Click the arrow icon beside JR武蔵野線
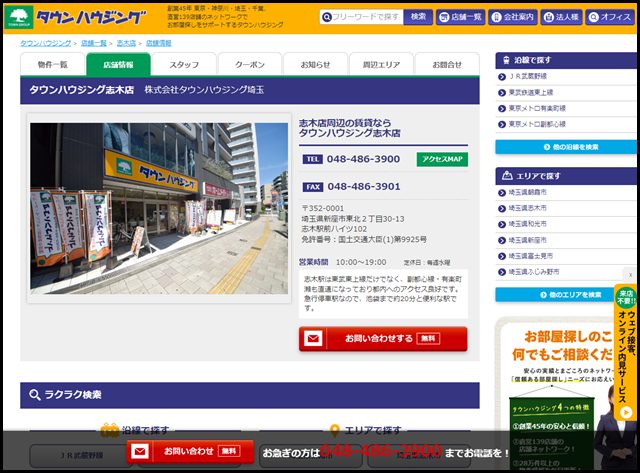This screenshot has height=473, width=640. click(502, 77)
